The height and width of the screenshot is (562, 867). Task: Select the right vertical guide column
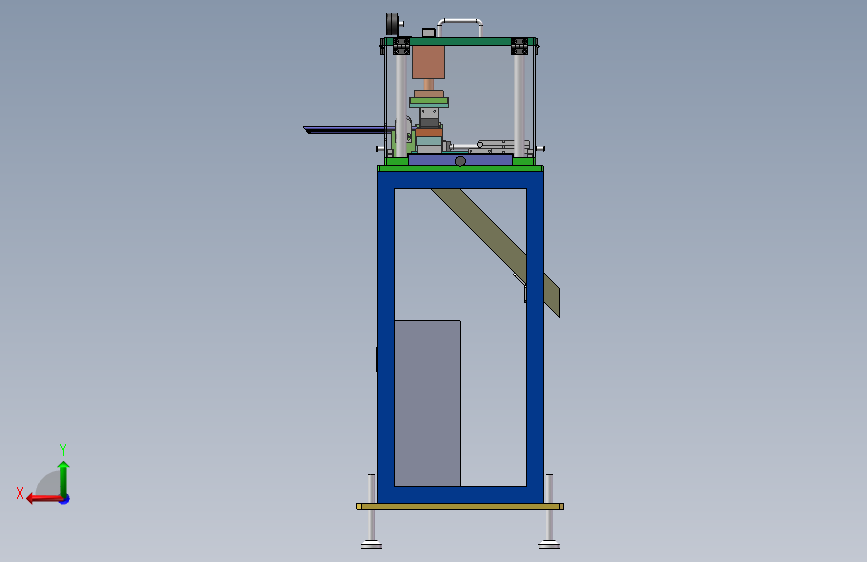coord(519,105)
